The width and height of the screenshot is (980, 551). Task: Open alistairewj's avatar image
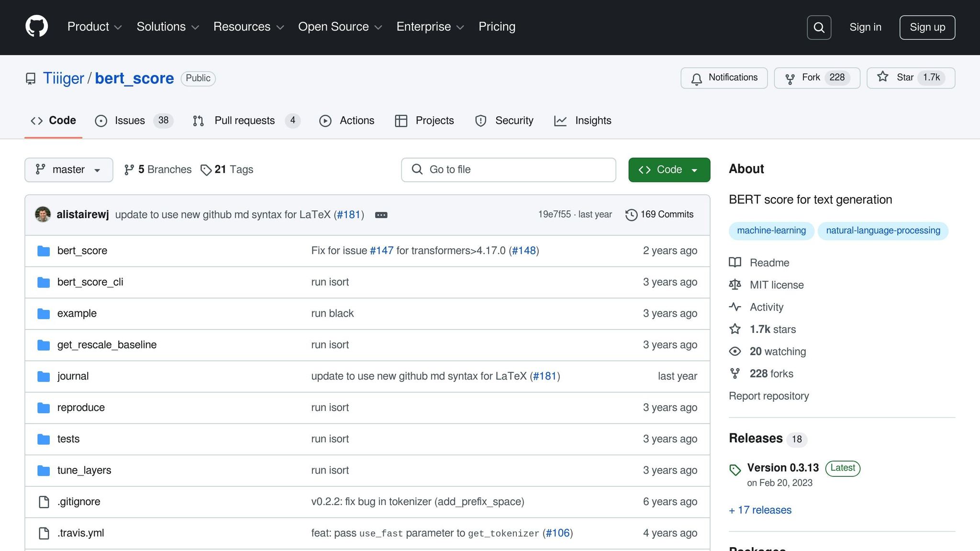[43, 214]
